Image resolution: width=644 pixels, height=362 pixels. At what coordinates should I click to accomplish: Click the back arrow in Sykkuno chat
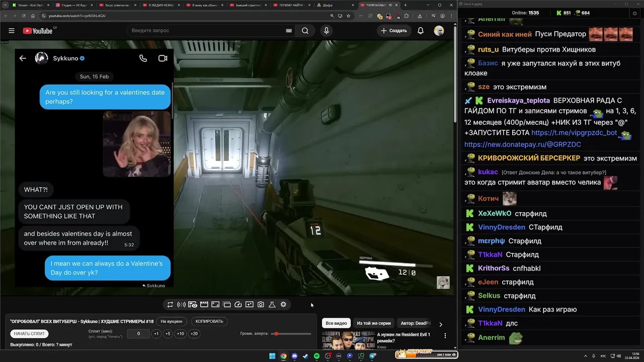pyautogui.click(x=23, y=58)
